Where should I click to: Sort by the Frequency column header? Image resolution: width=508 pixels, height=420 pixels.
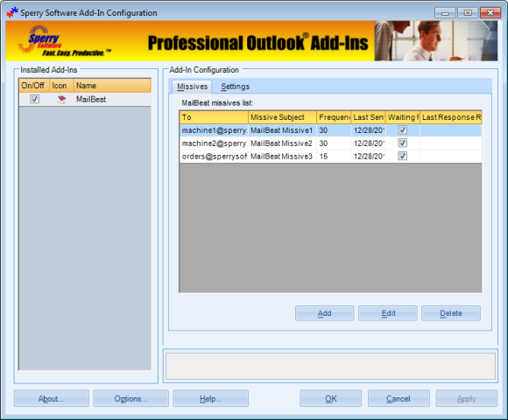click(x=334, y=117)
